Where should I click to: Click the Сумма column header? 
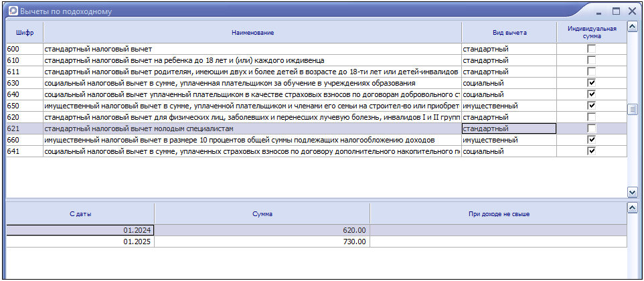[x=262, y=214]
